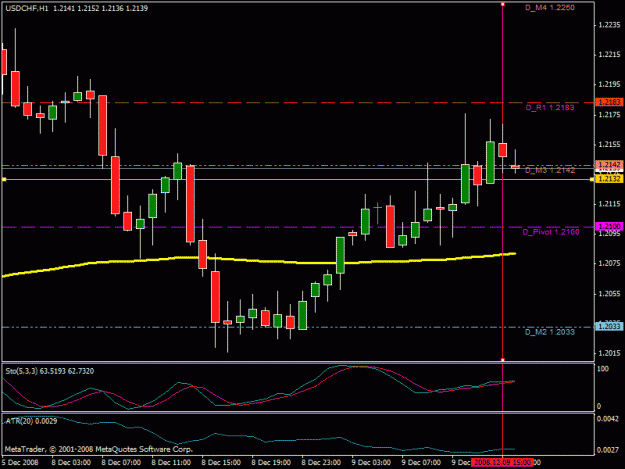
Task: Select the pink 1.2142 price tag
Action: [x=609, y=165]
